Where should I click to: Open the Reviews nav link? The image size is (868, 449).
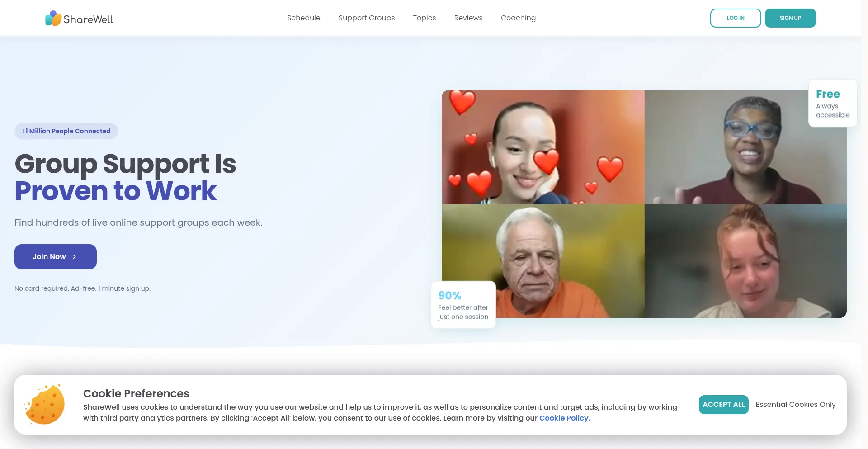tap(468, 18)
